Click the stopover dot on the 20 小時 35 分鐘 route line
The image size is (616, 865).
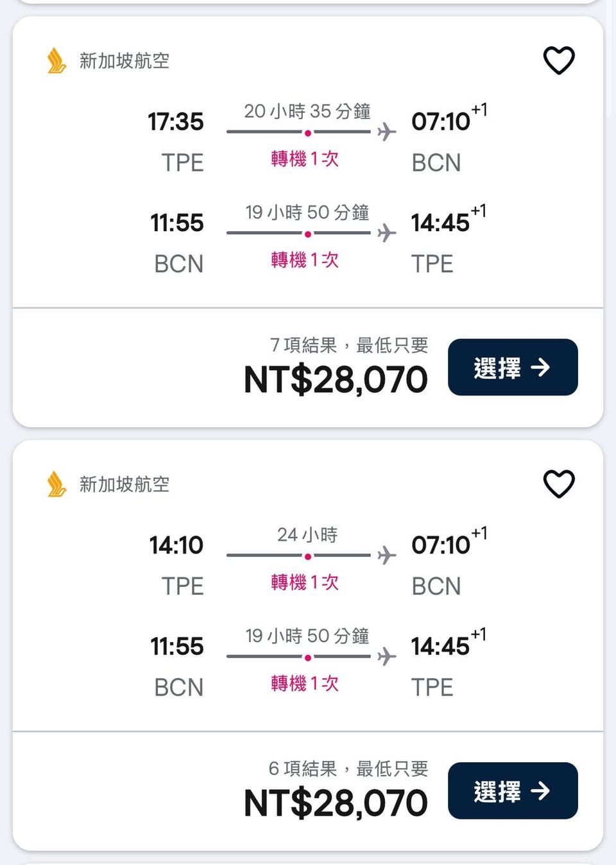(x=308, y=133)
